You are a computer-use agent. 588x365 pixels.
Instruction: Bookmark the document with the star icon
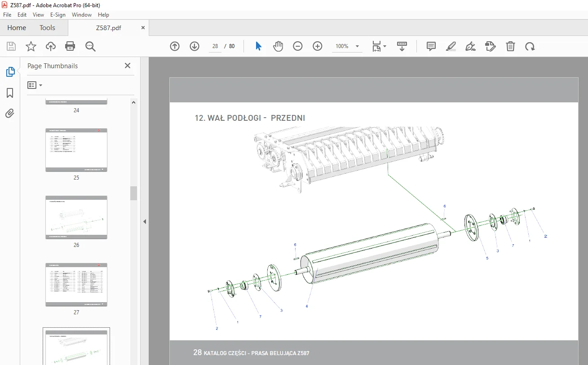coord(31,46)
